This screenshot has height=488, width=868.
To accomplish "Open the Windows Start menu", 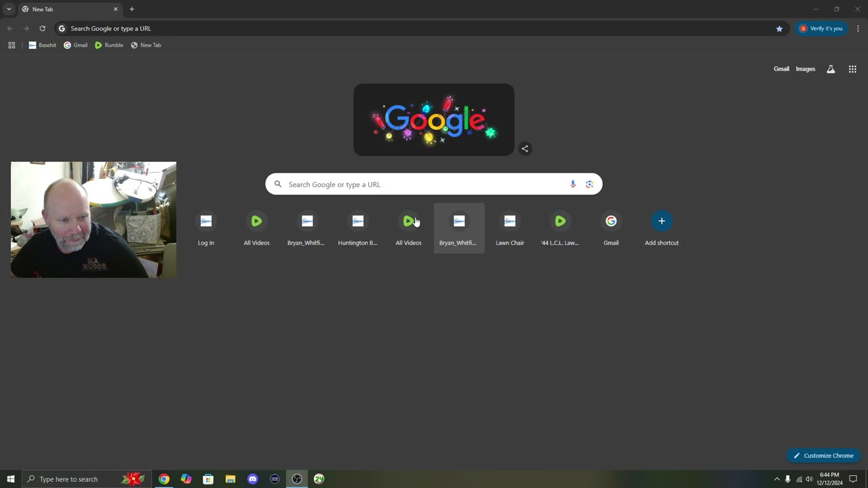I will point(11,479).
